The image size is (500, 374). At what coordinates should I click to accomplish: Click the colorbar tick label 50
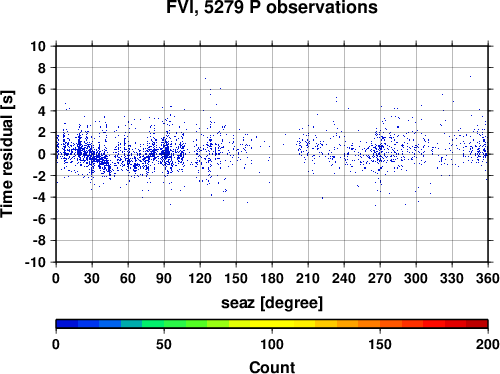coord(164,344)
